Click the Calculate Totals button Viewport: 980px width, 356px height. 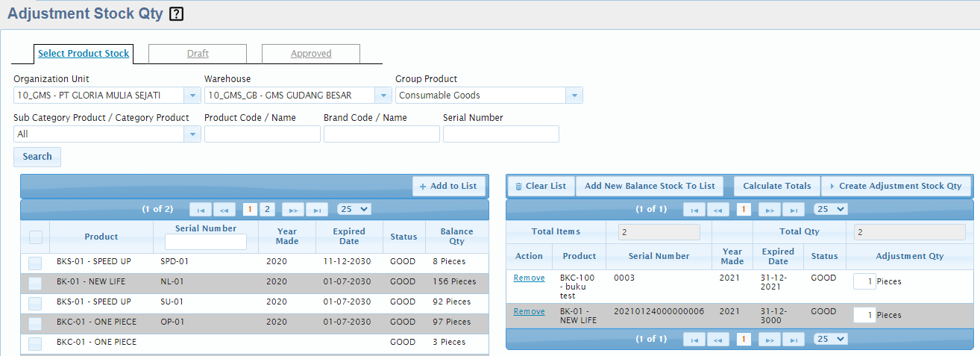(x=777, y=187)
